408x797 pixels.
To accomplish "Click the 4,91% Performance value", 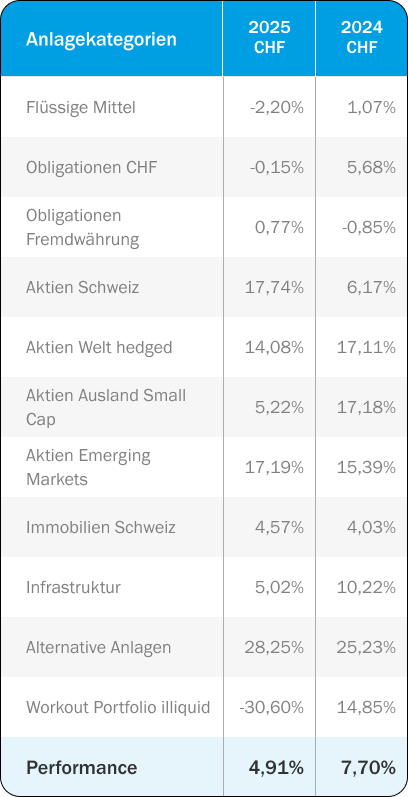I will pyautogui.click(x=276, y=768).
